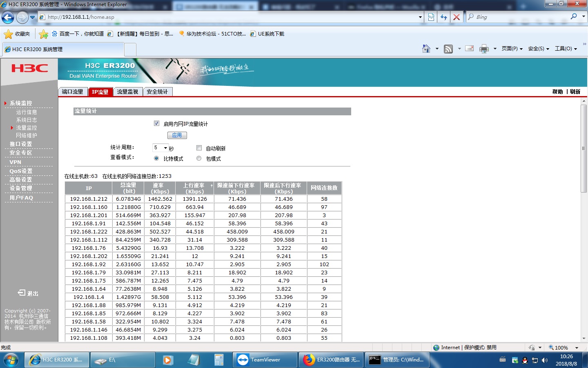Select the 比特模式 radio button
Image resolution: width=588 pixels, height=368 pixels.
pos(156,158)
